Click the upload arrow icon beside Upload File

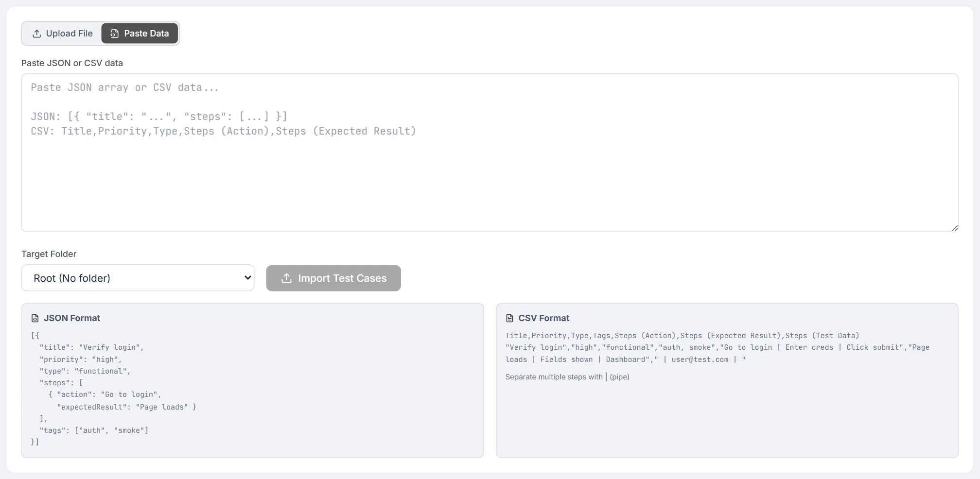(x=36, y=34)
